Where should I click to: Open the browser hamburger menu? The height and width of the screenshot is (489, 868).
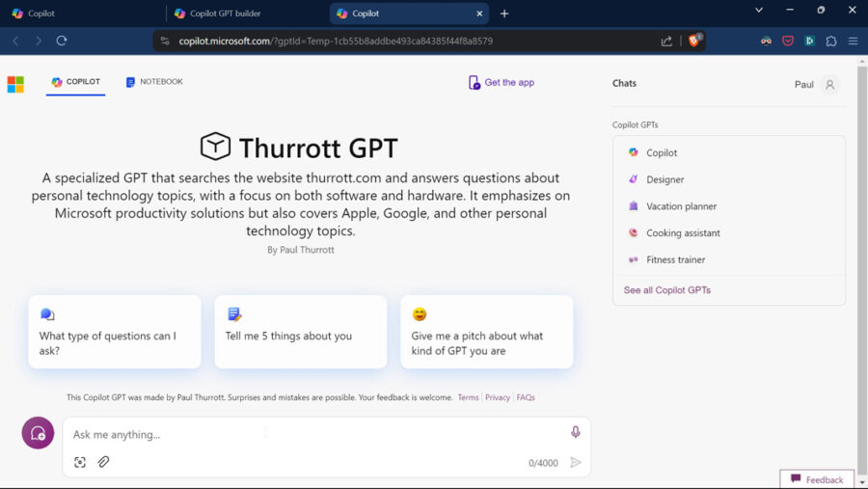[853, 41]
